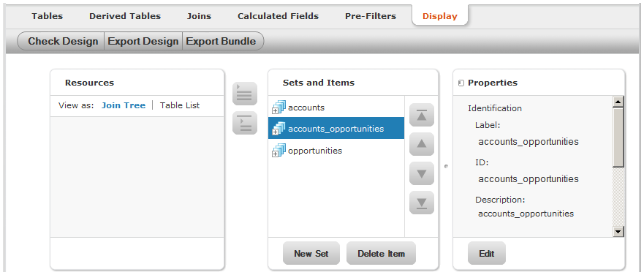Click the Properties scrollbar down arrow
The image size is (644, 275).
click(x=618, y=232)
